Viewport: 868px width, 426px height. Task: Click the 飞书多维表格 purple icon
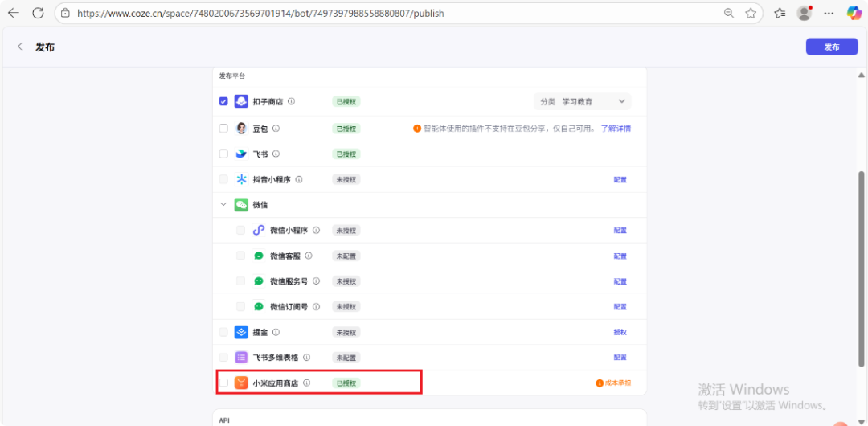pos(241,358)
